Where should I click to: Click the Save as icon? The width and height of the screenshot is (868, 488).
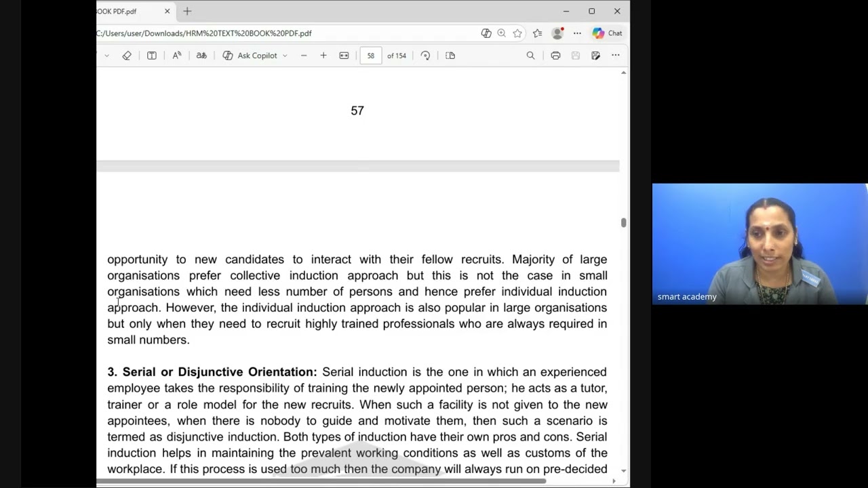click(x=595, y=56)
